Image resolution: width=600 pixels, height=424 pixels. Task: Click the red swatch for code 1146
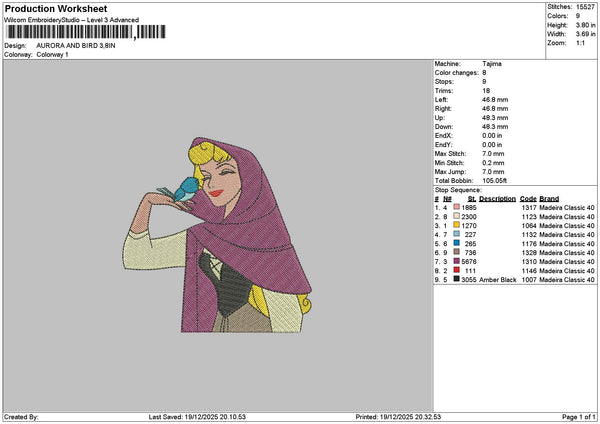(x=456, y=270)
